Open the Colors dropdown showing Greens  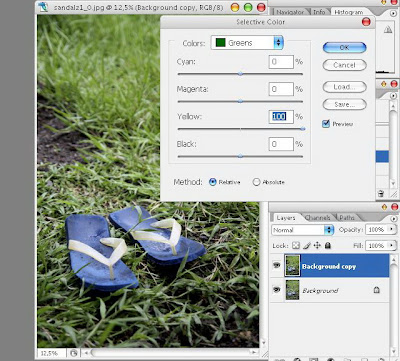click(x=247, y=43)
